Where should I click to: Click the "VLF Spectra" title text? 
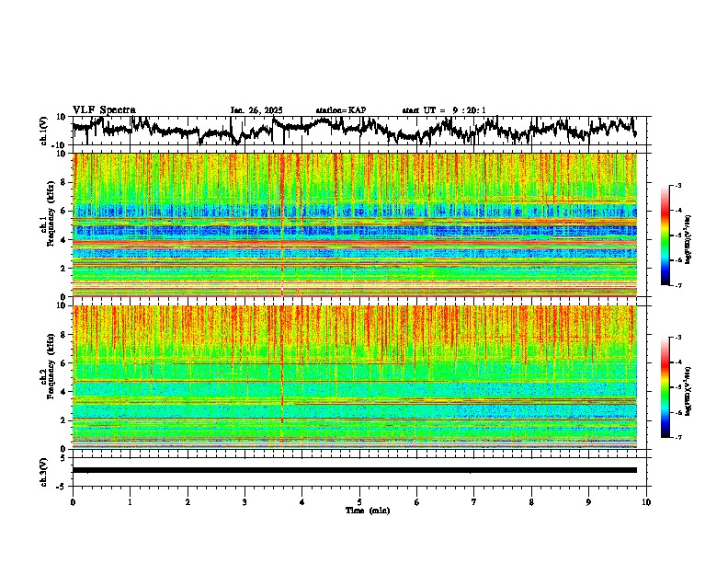pos(104,109)
